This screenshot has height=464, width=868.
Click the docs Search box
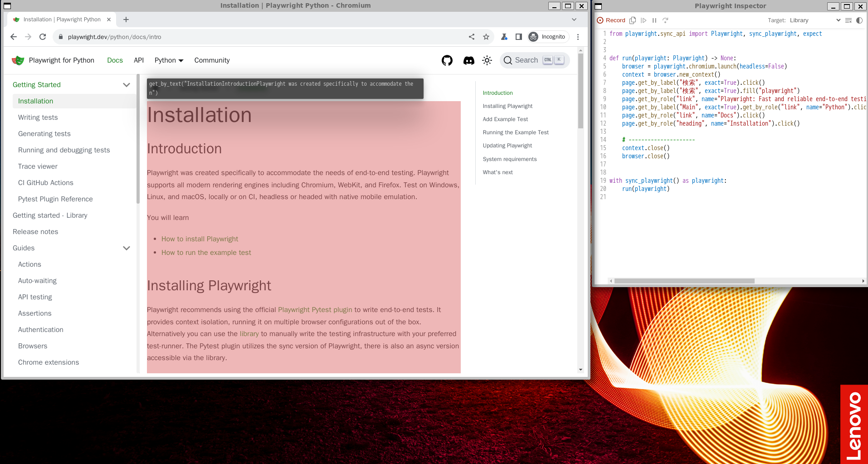click(x=535, y=60)
